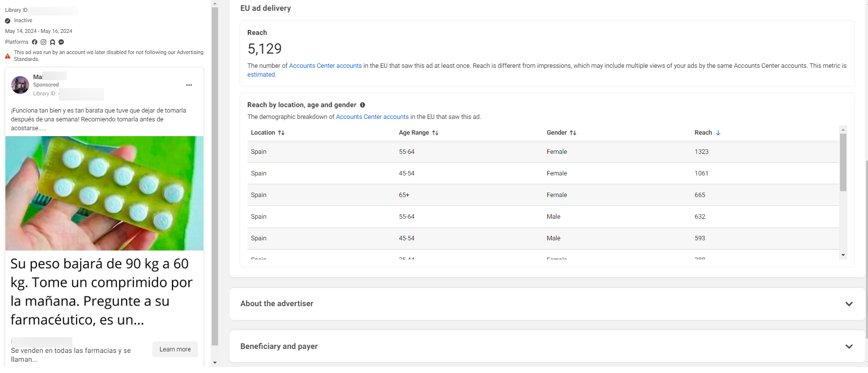
Task: Expand the About the advertiser section
Action: [x=848, y=304]
